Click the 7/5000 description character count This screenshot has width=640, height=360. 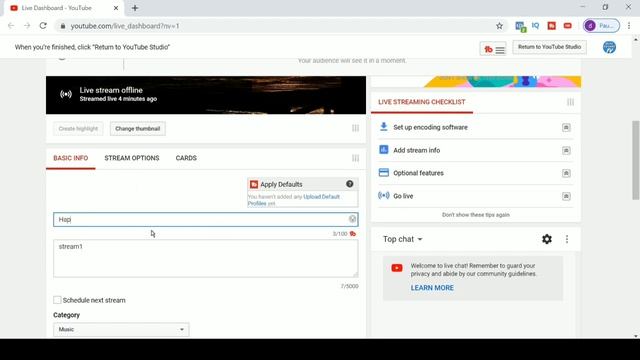tap(349, 286)
